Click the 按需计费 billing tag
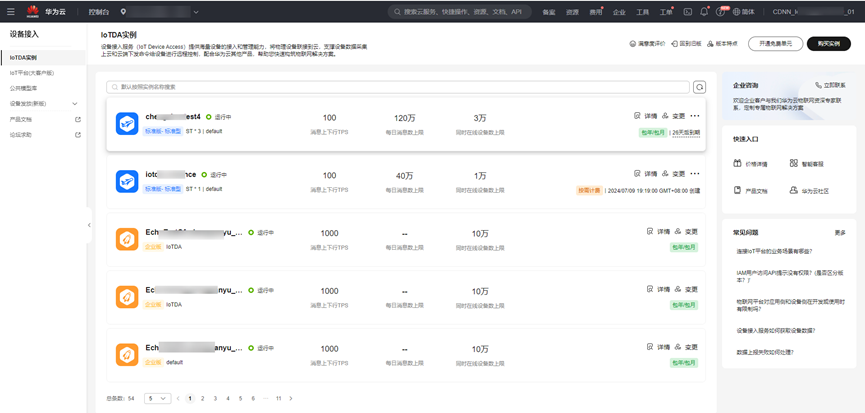Viewport: 865px width, 413px height. click(x=589, y=190)
